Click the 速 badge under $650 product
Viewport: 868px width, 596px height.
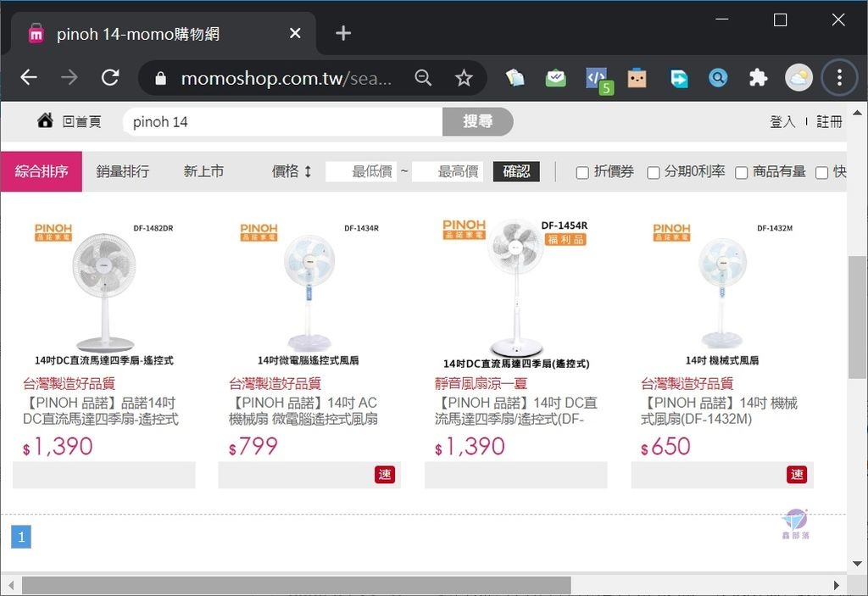click(797, 475)
